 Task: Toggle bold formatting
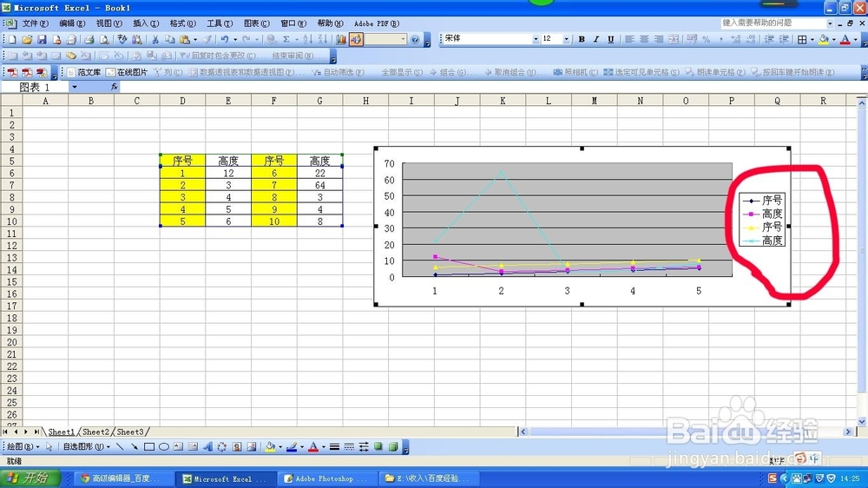click(x=582, y=39)
